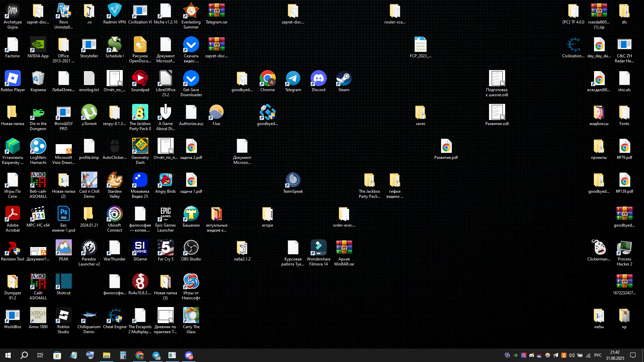The width and height of the screenshot is (644, 362).
Task: Open Civilization VI shortcut
Action: 140,14
